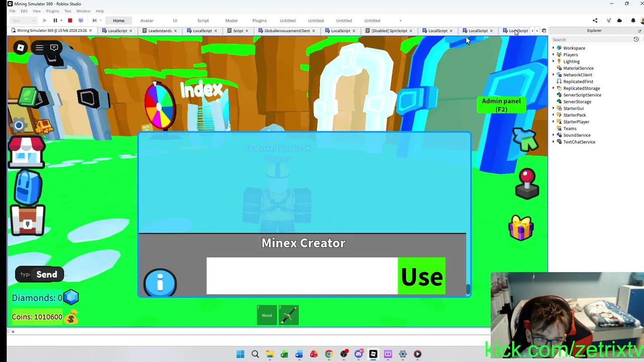Screen dimensions: 644x362
Task: Open the Plugins menu in menu bar
Action: pos(52,11)
